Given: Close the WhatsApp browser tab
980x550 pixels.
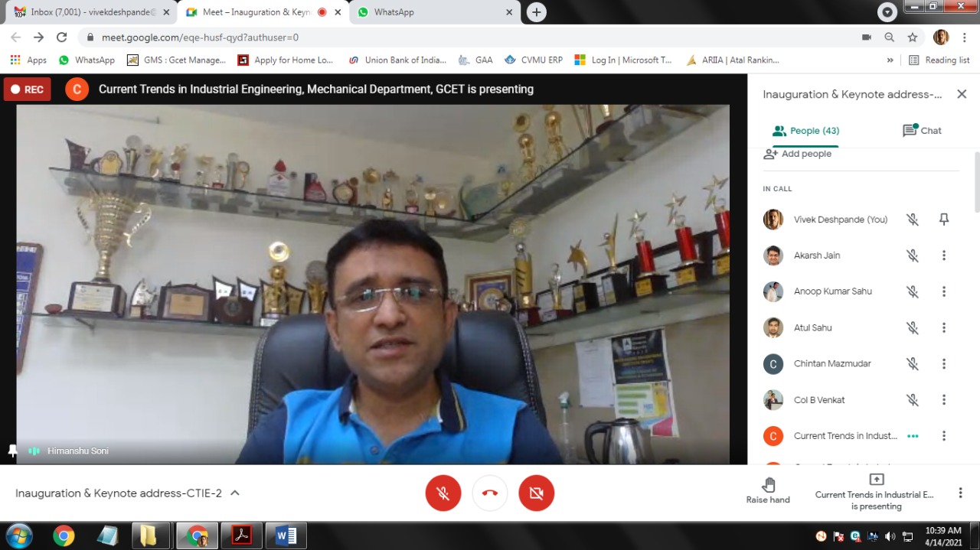Looking at the screenshot, I should point(509,12).
